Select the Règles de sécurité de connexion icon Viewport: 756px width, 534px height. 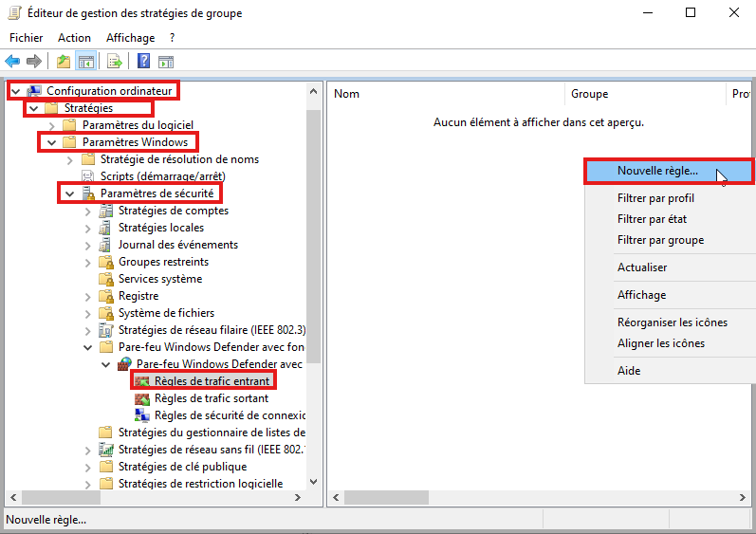[x=142, y=415]
